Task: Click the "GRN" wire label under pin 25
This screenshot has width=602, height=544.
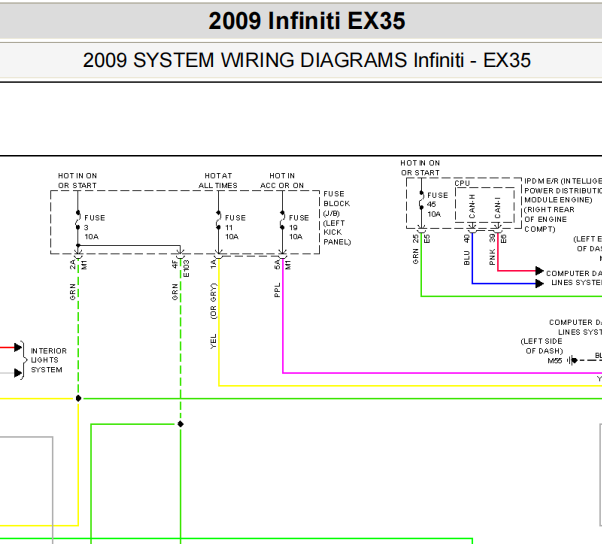Action: point(415,256)
